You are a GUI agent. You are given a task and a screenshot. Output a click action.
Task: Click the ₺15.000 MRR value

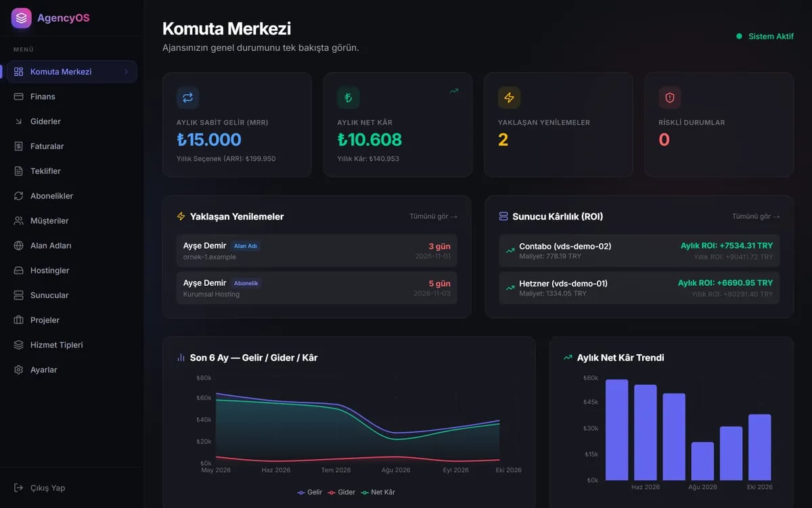(208, 140)
